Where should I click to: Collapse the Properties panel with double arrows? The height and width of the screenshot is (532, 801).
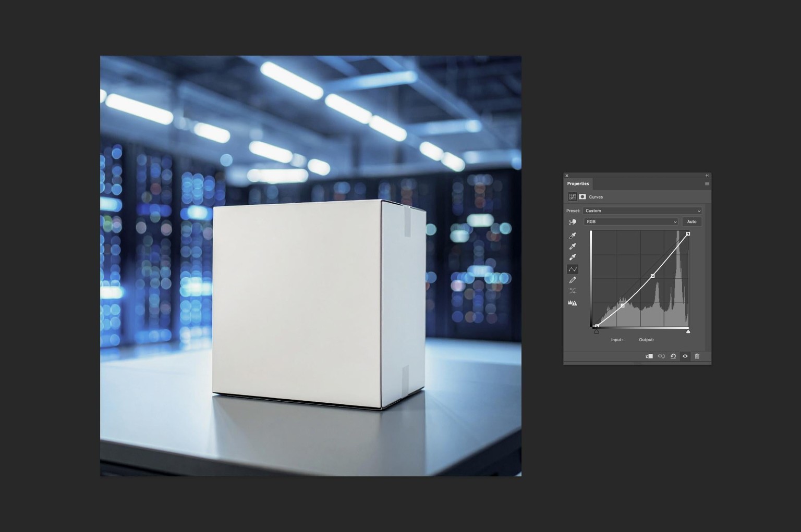click(707, 176)
